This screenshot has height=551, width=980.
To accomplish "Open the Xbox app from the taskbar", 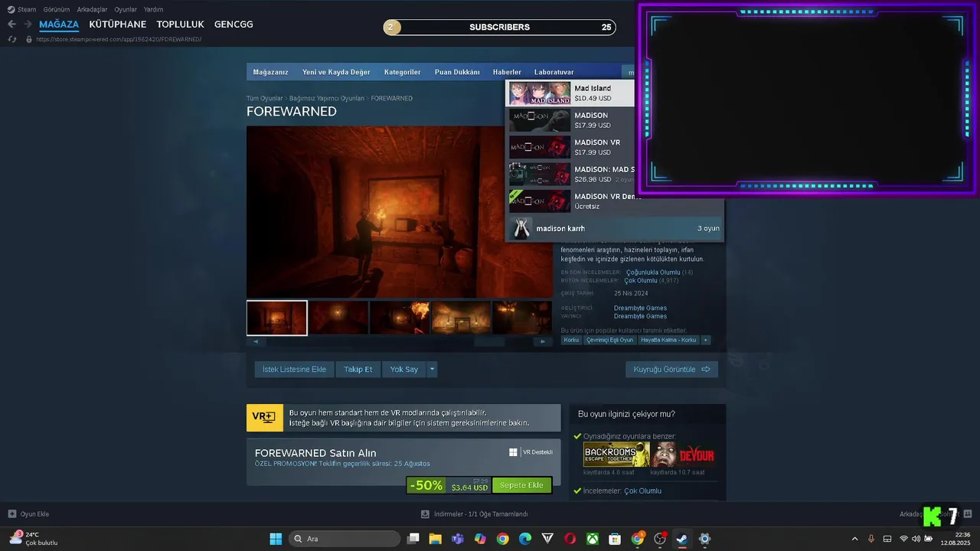I will pyautogui.click(x=593, y=539).
